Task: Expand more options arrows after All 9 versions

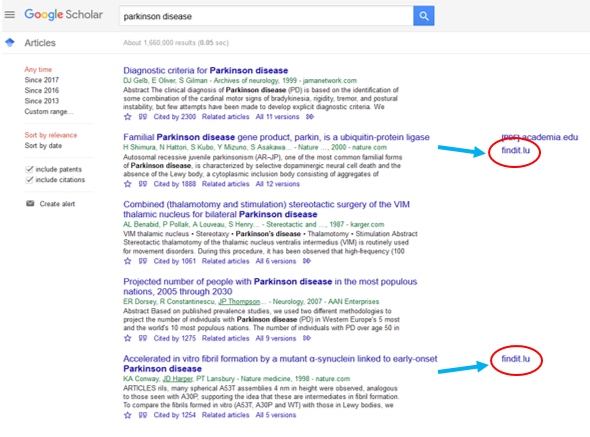Action: pyautogui.click(x=307, y=338)
